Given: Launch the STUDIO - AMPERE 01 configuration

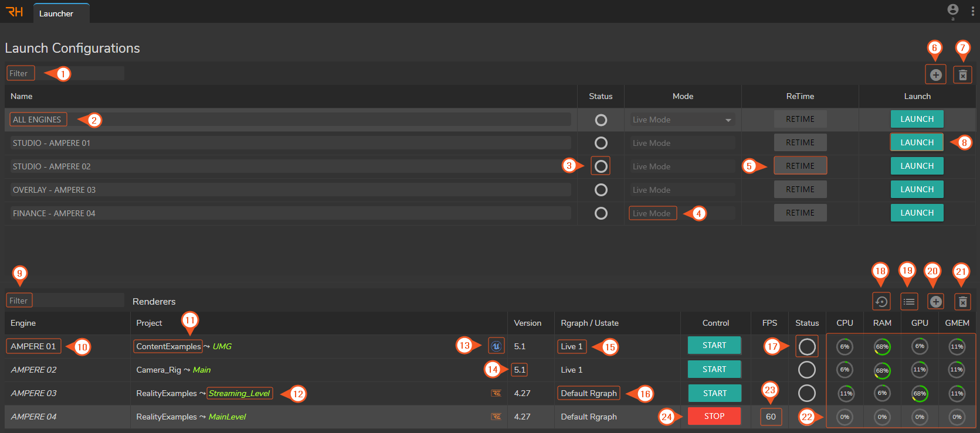Looking at the screenshot, I should pos(917,142).
